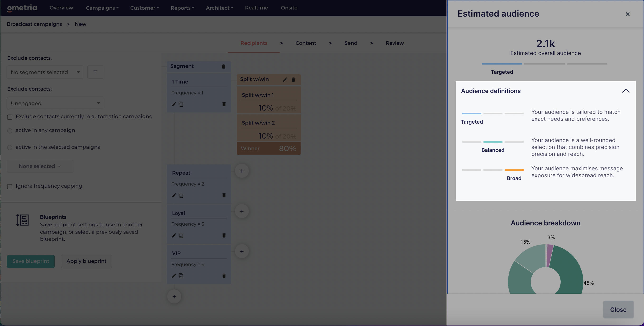Open the Campaigns menu
Screen dimensions: 644x326
point(102,8)
